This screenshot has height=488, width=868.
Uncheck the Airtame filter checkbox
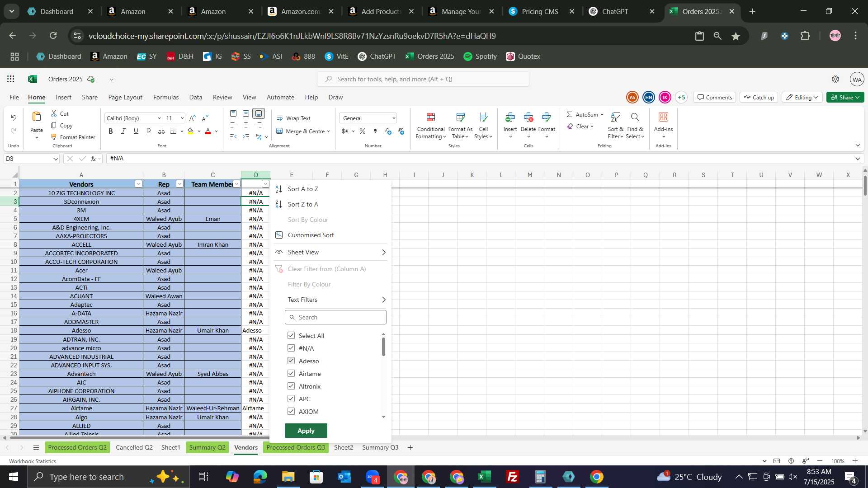[x=291, y=373]
